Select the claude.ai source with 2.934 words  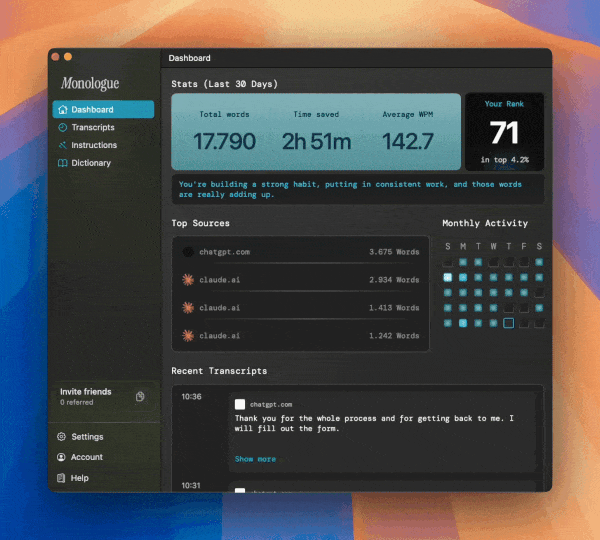pyautogui.click(x=301, y=280)
